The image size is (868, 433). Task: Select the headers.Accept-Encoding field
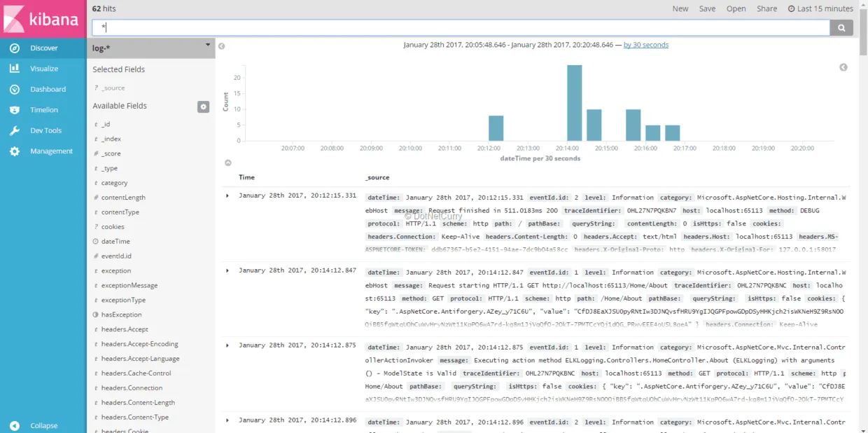pyautogui.click(x=140, y=344)
